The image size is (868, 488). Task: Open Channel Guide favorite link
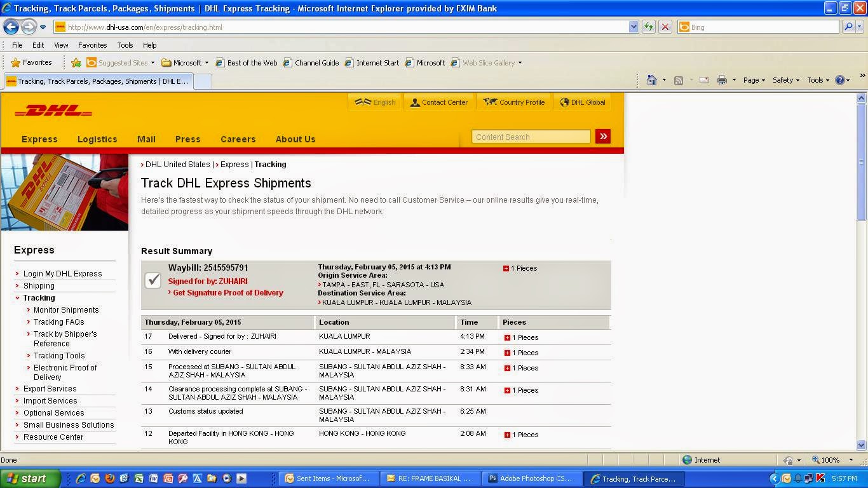click(x=311, y=63)
